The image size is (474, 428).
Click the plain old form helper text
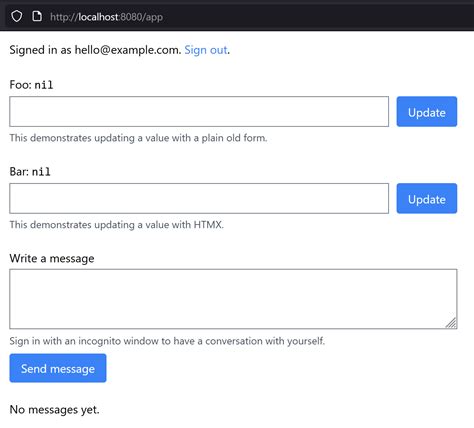pyautogui.click(x=138, y=138)
